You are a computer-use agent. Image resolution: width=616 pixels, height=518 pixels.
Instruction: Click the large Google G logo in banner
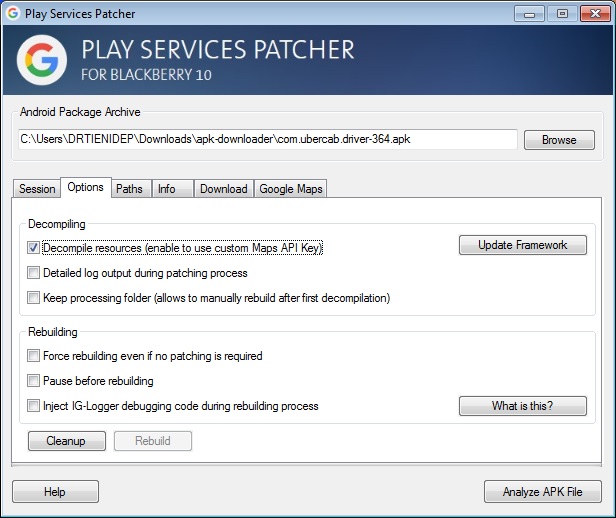click(42, 60)
